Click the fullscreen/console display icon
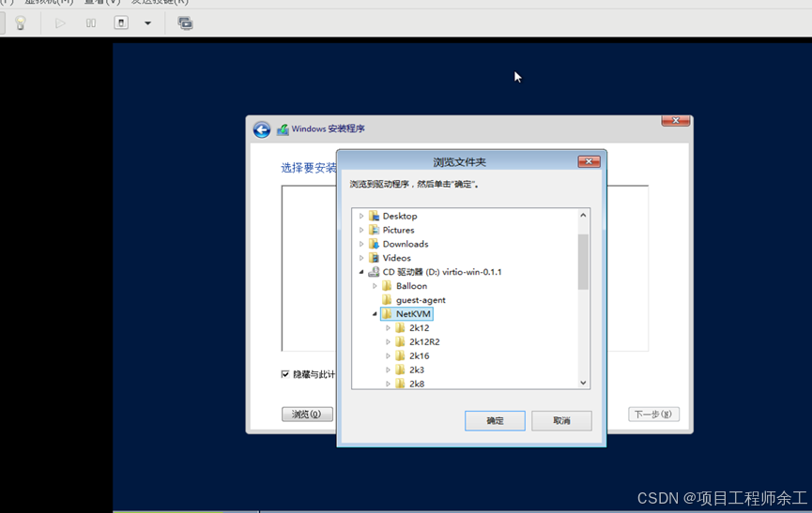The width and height of the screenshot is (812, 513). pyautogui.click(x=185, y=23)
